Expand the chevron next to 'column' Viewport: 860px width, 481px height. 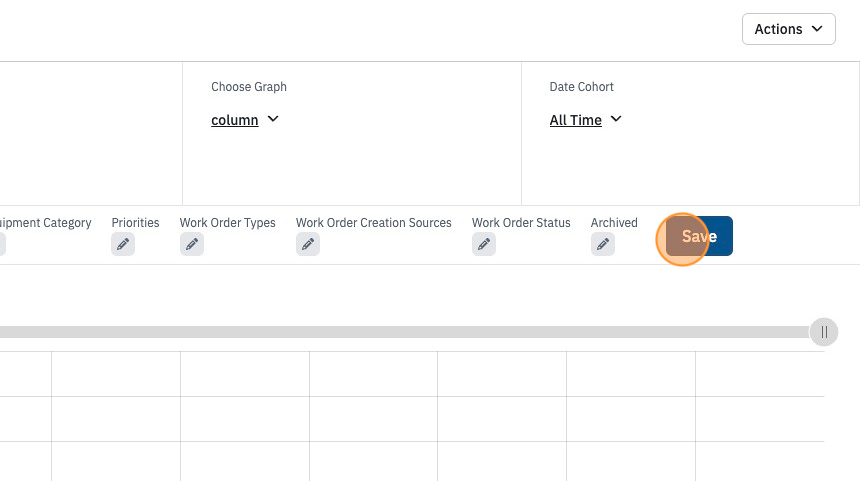[273, 119]
